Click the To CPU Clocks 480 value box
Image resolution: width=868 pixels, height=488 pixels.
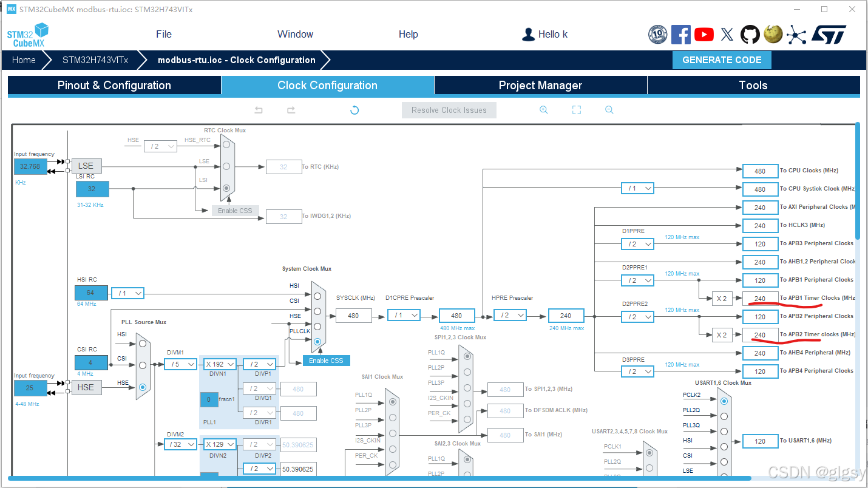tap(760, 171)
